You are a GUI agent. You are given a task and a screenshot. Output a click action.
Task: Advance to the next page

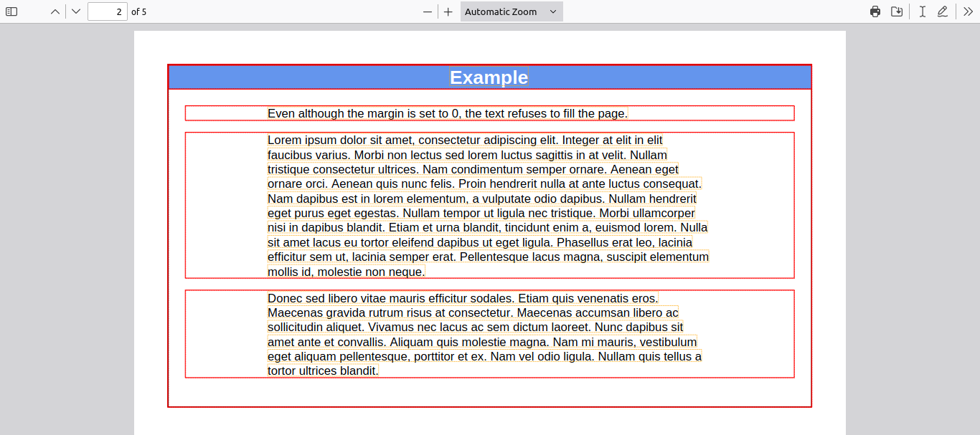(x=74, y=11)
